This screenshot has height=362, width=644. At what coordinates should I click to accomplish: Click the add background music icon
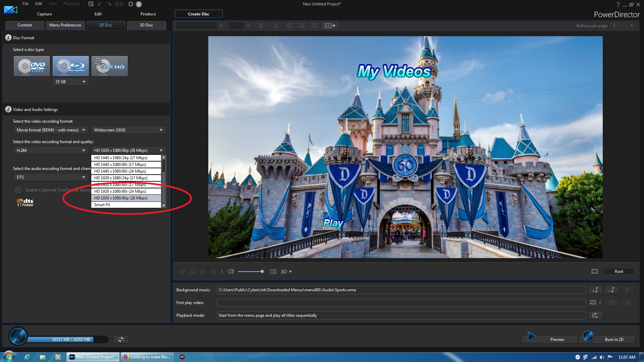595,290
